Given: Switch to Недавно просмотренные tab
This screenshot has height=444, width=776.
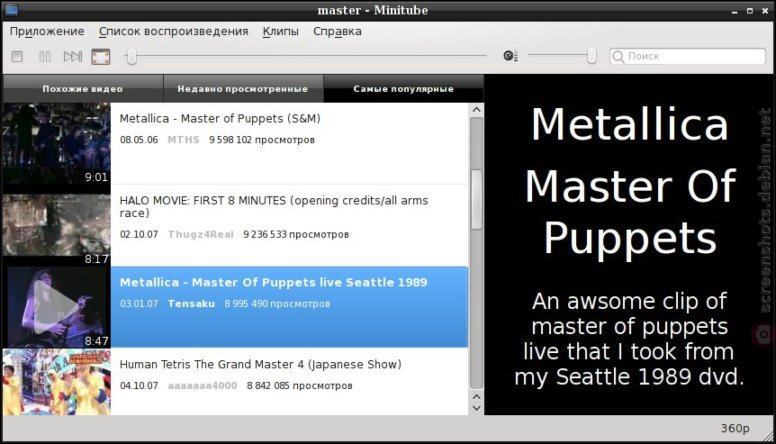Looking at the screenshot, I should [x=243, y=89].
